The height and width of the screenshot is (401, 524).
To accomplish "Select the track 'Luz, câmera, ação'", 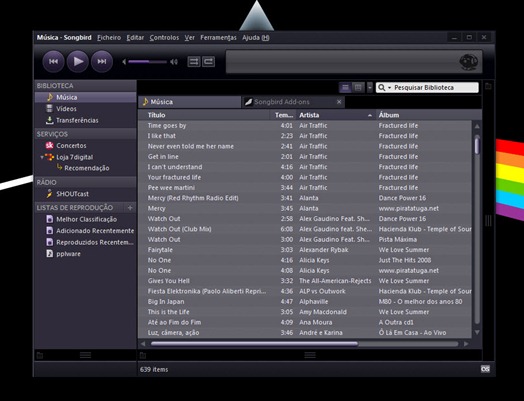I will coord(305,333).
